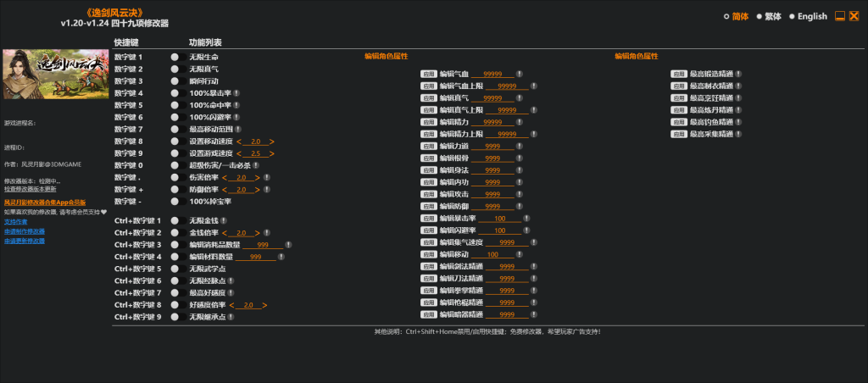
Task: Toggle 无限生命 switch on
Action: pos(178,57)
